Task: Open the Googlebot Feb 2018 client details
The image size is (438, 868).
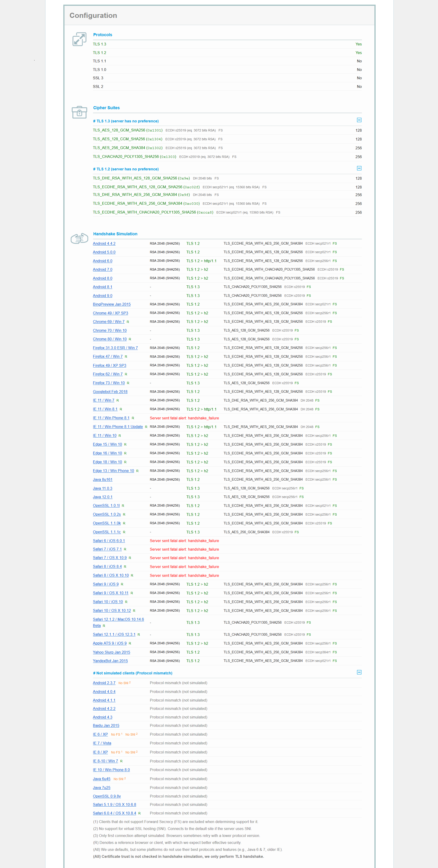Action: click(110, 392)
